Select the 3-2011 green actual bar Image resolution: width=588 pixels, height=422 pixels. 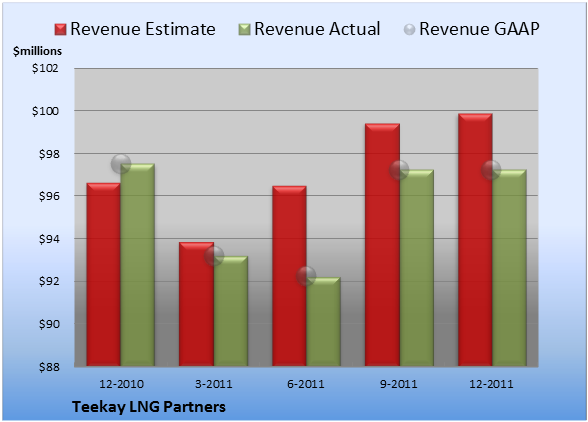click(231, 311)
